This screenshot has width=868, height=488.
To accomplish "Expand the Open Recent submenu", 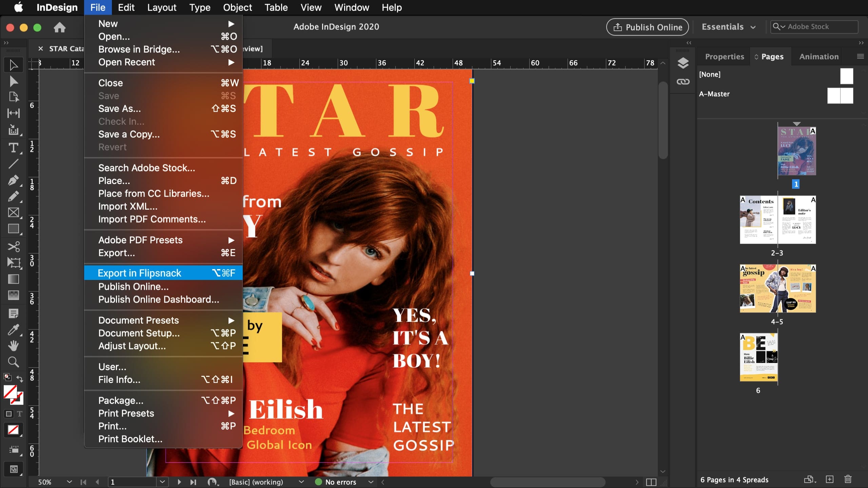I will tap(163, 62).
